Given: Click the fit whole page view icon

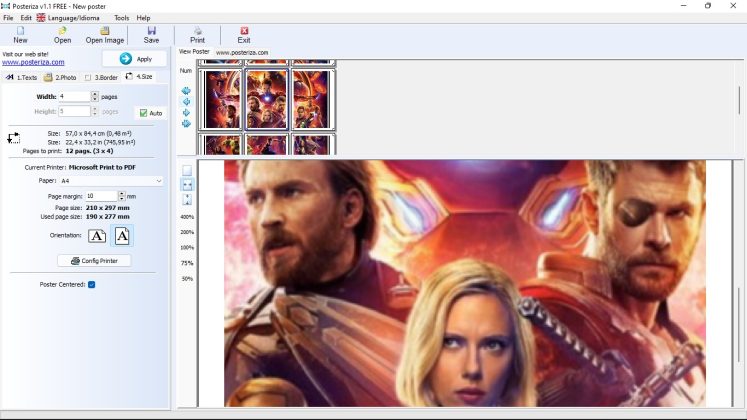Looking at the screenshot, I should point(187,170).
